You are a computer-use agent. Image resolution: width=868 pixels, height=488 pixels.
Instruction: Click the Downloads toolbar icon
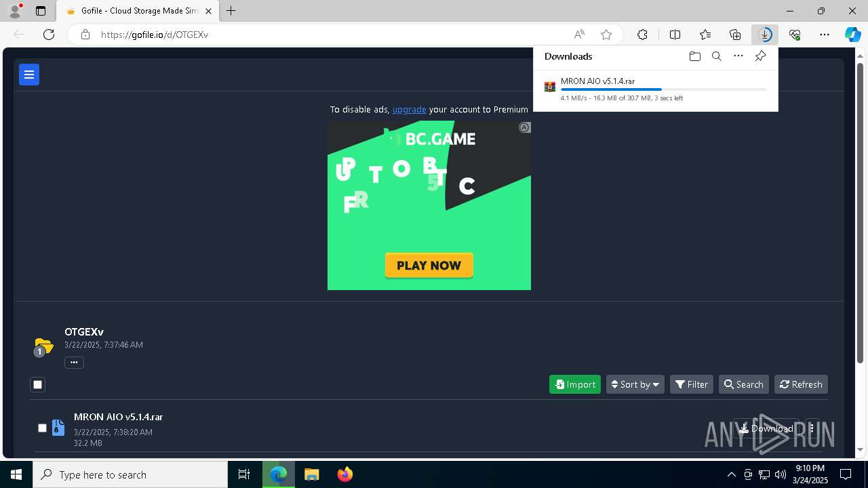pyautogui.click(x=765, y=35)
